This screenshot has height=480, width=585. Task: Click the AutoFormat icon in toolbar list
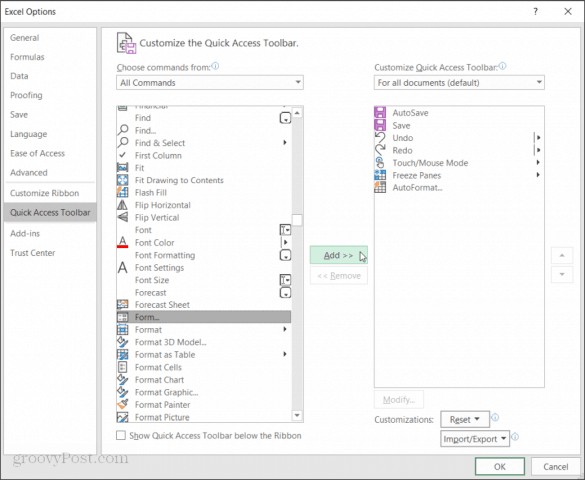pos(380,187)
